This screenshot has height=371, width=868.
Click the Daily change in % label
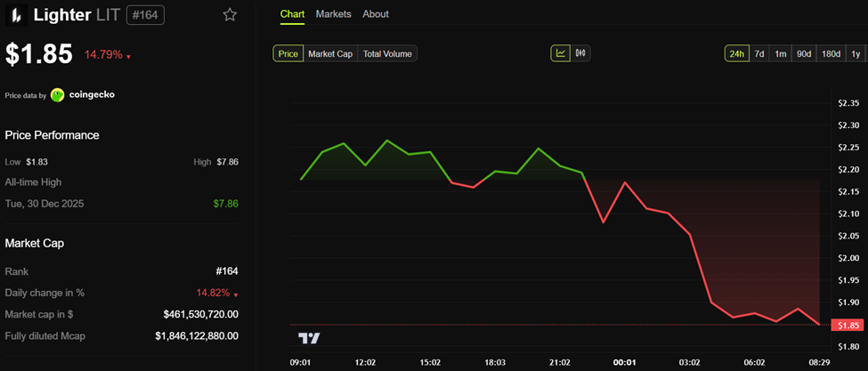pyautogui.click(x=45, y=293)
